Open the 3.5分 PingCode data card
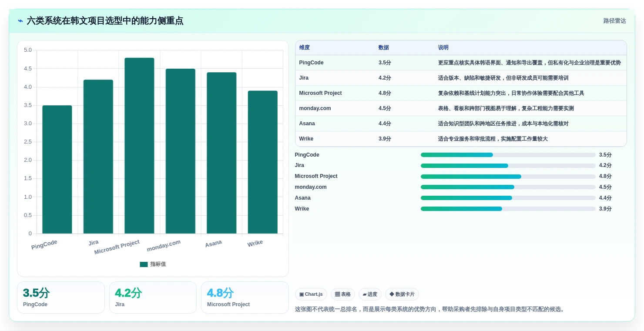Viewport: 644px width, 331px height. (x=61, y=298)
